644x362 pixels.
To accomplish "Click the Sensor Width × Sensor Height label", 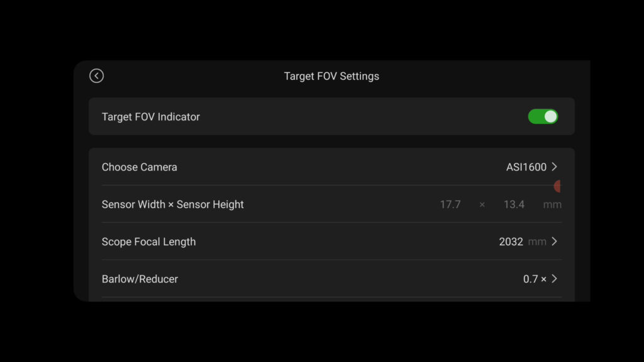I will pos(172,204).
